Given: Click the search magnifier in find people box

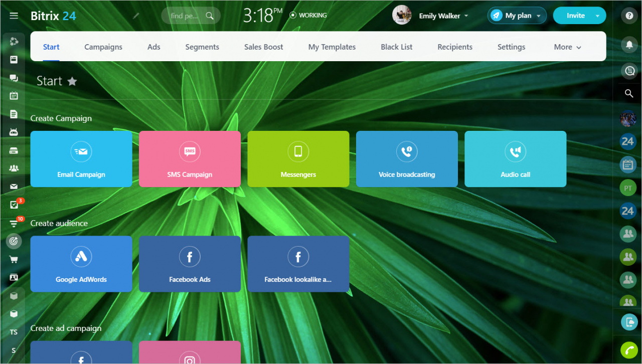Looking at the screenshot, I should 210,16.
